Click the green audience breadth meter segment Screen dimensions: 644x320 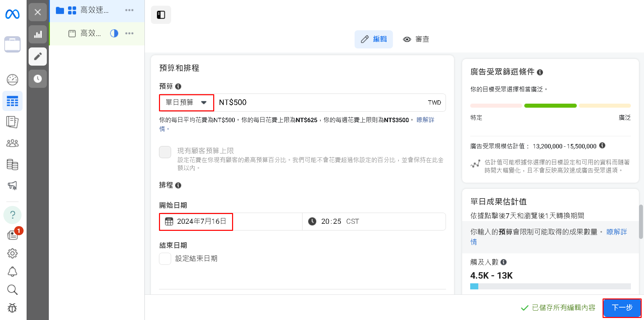tap(550, 106)
